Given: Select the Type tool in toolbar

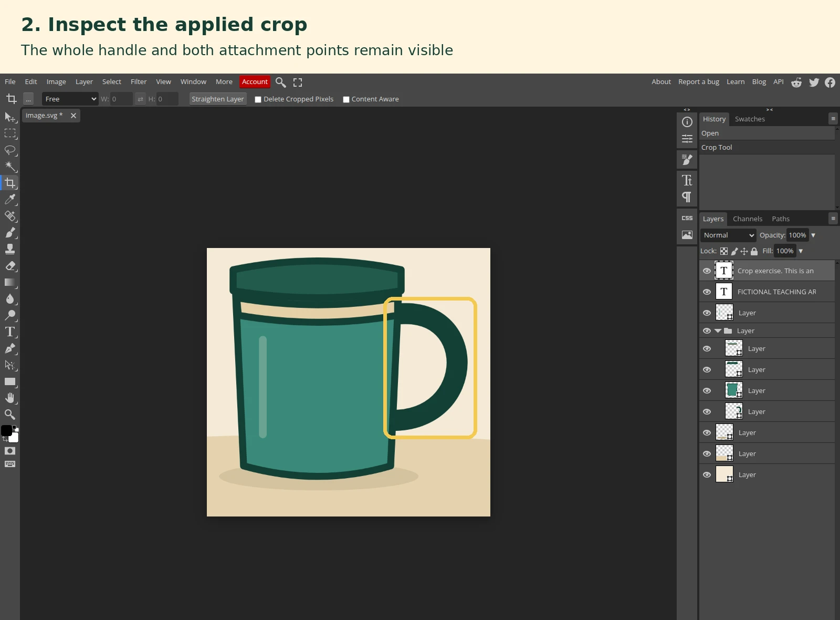Looking at the screenshot, I should [x=10, y=332].
